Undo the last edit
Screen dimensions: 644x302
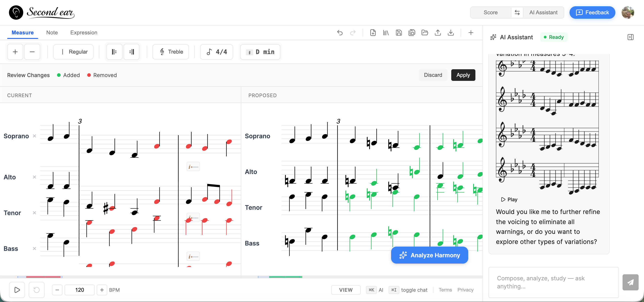340,32
